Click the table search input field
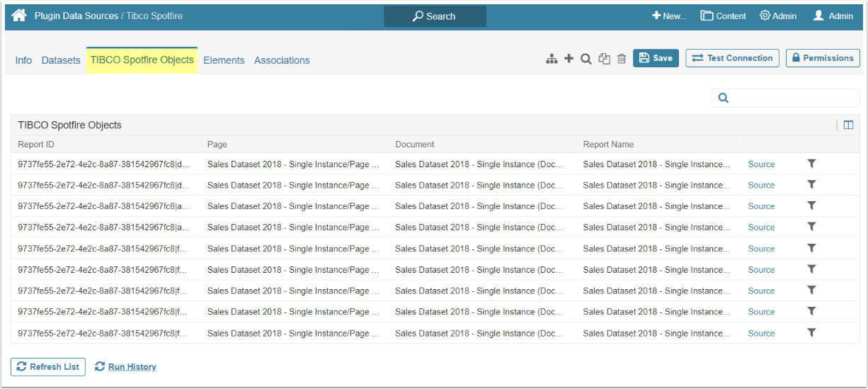The image size is (868, 389). click(792, 98)
